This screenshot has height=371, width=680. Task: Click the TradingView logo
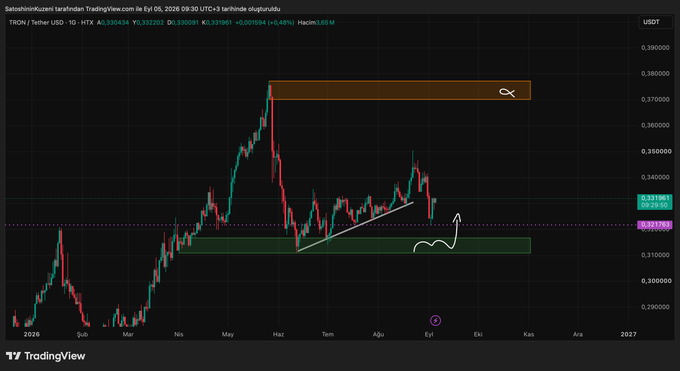coord(46,356)
